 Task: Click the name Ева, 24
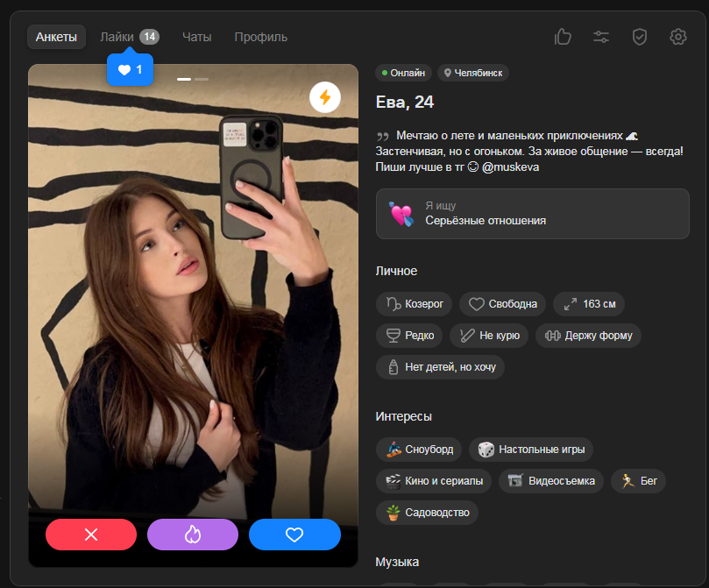[x=405, y=103]
